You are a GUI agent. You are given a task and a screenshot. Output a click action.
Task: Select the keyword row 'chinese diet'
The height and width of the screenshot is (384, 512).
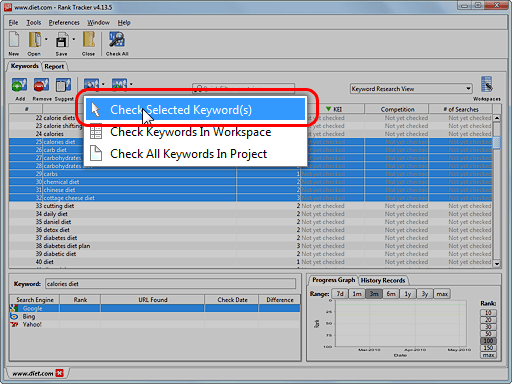(251, 190)
